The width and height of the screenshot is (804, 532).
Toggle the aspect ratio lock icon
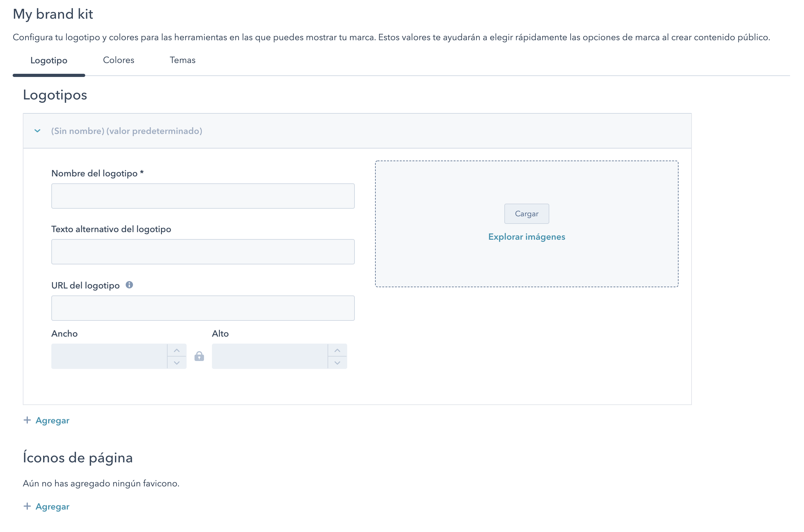(199, 356)
